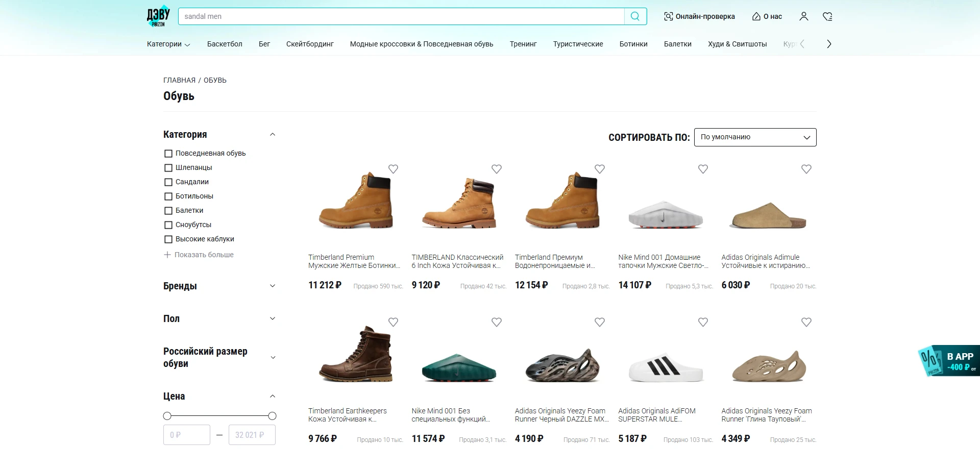Click the Онлайн-проверка link
This screenshot has height=469, width=980.
tap(699, 16)
